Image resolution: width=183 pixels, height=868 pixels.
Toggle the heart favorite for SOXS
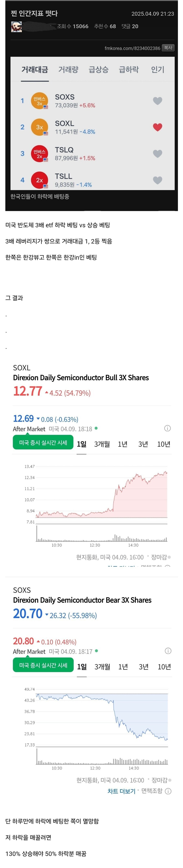tap(157, 101)
